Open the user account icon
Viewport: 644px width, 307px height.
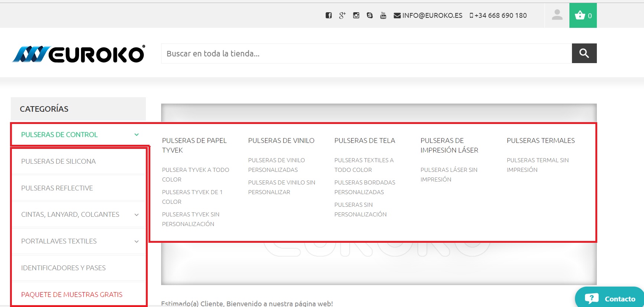tap(557, 15)
